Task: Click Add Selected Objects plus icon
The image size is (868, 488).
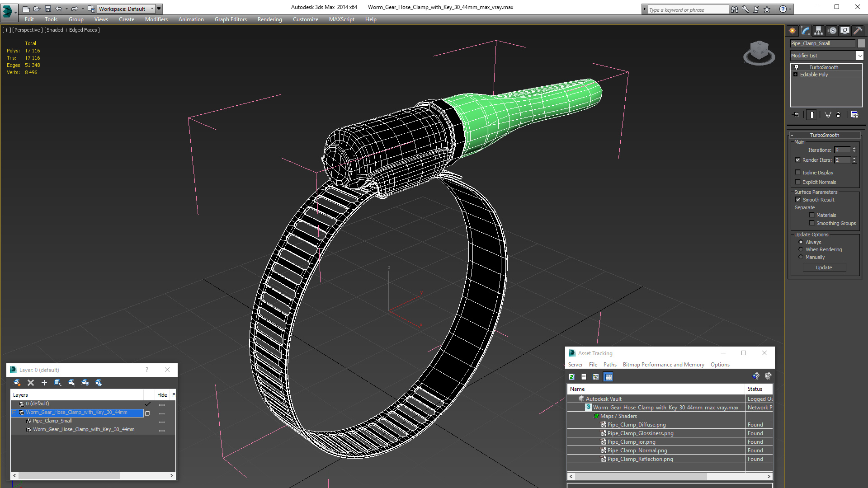Action: pos(44,383)
